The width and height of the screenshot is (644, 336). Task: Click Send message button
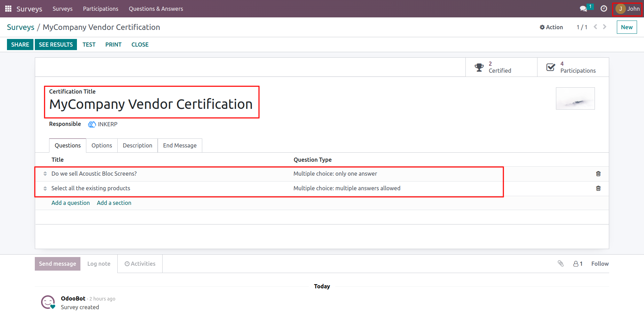point(57,264)
